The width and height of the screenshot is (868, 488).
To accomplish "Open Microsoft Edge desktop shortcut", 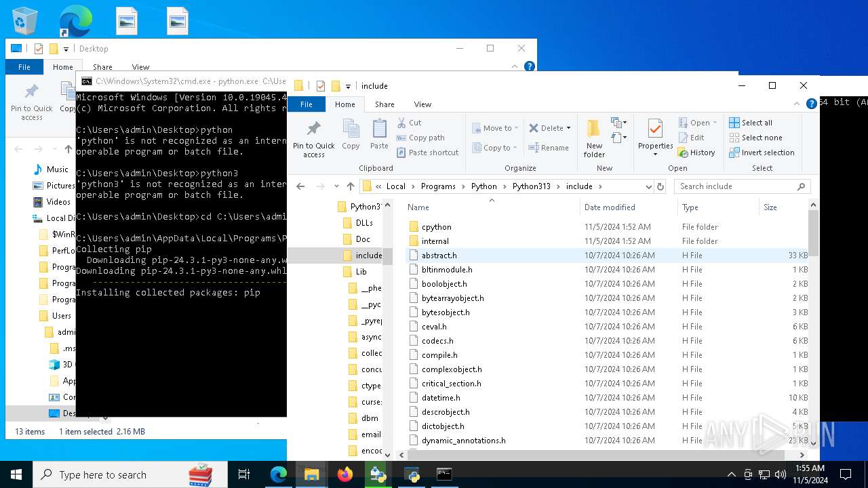I will tap(75, 20).
